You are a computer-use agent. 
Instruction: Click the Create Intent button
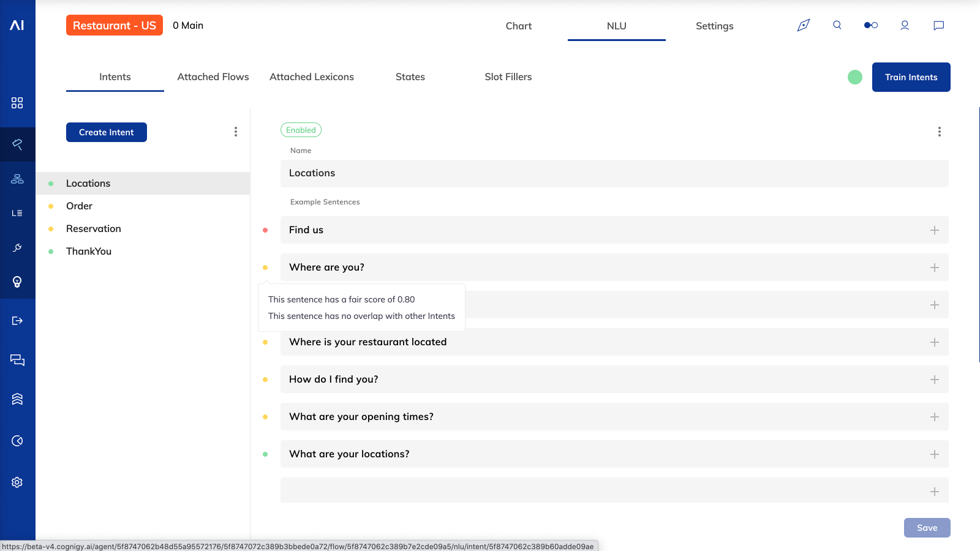pyautogui.click(x=106, y=132)
